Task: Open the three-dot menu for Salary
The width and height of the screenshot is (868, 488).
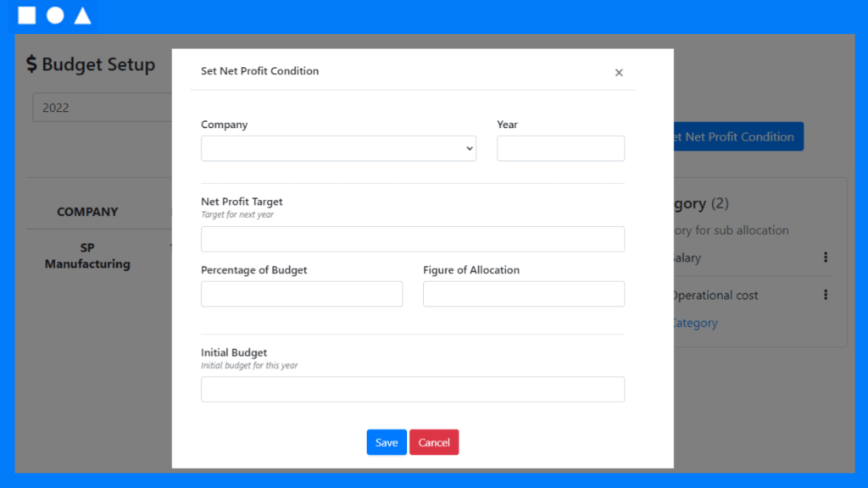Action: [x=826, y=258]
